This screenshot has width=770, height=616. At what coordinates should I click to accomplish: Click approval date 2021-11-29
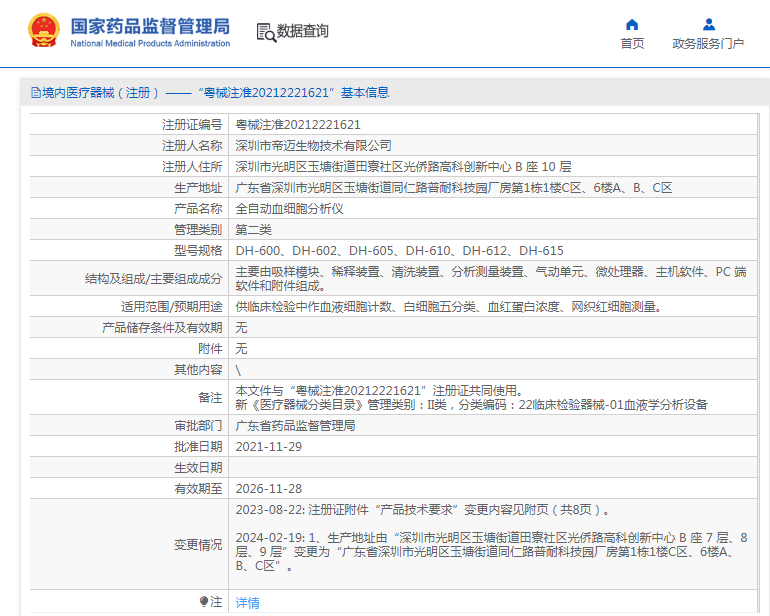(x=269, y=447)
